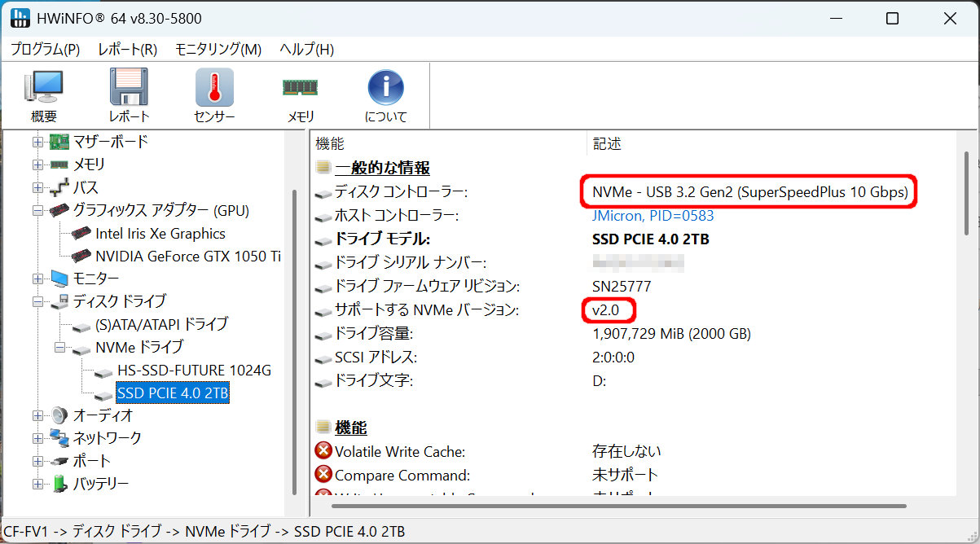Open the モニタリング(M) menu
The width and height of the screenshot is (980, 544).
tap(218, 49)
